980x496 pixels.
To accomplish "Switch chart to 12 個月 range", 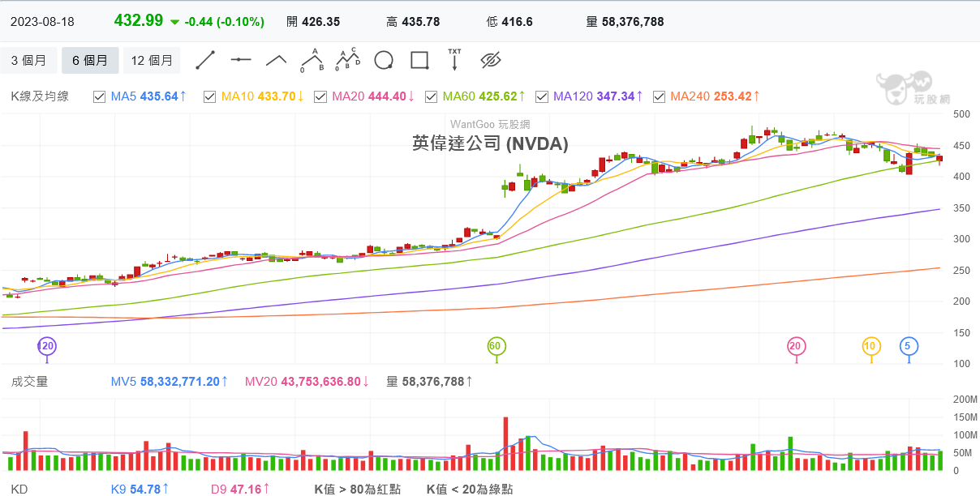I will point(152,61).
